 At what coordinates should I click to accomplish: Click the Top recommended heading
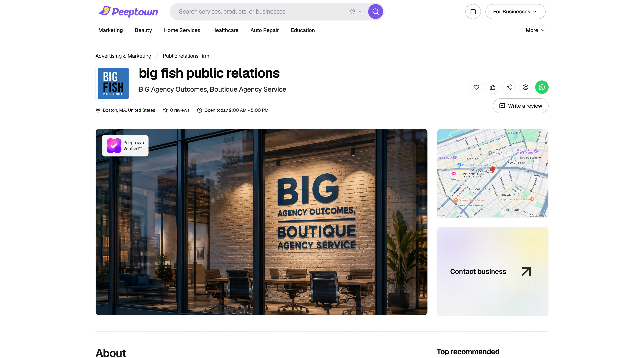click(468, 351)
